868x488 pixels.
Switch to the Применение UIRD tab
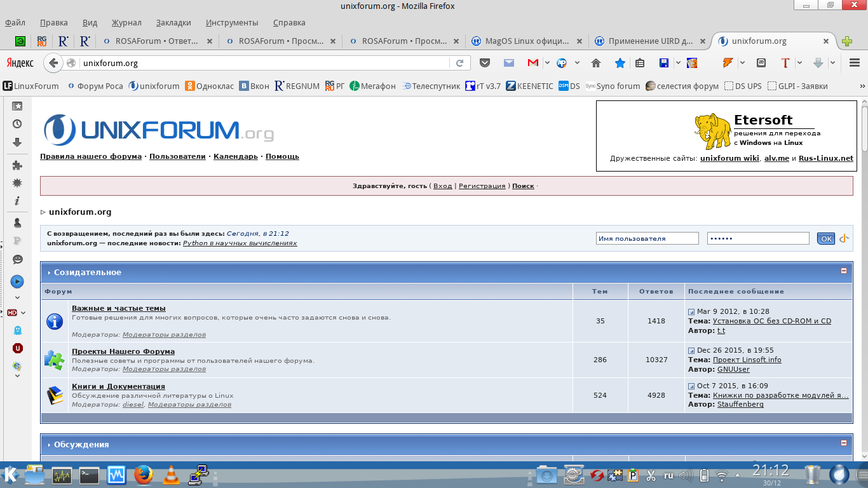(649, 41)
